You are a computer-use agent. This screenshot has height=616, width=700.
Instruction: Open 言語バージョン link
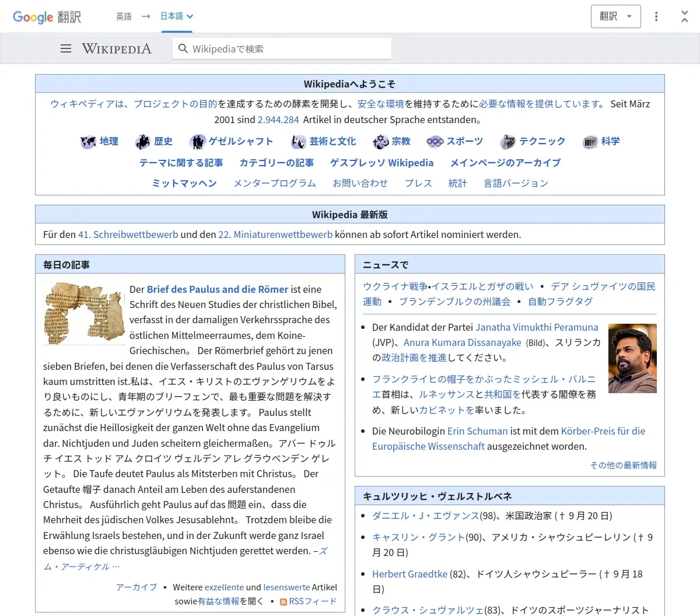click(x=516, y=183)
